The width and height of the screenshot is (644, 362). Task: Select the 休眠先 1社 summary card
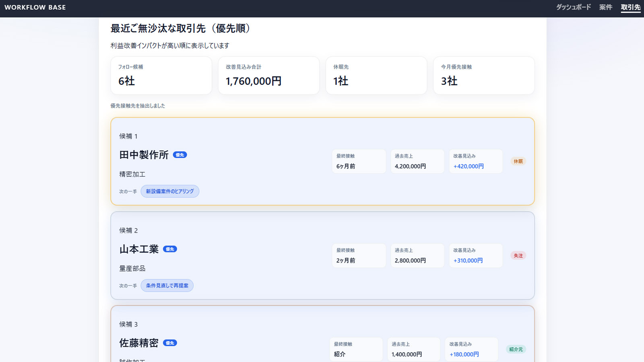tap(376, 76)
